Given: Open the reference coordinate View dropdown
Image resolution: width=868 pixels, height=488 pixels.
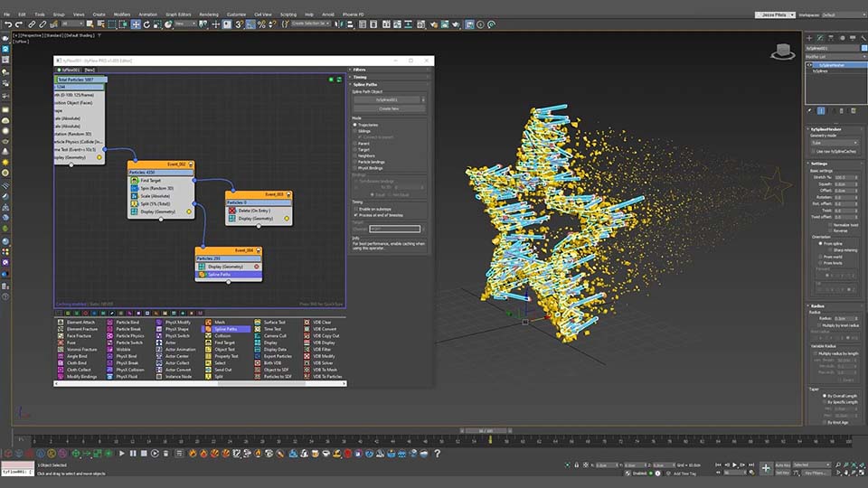Looking at the screenshot, I should pos(185,23).
